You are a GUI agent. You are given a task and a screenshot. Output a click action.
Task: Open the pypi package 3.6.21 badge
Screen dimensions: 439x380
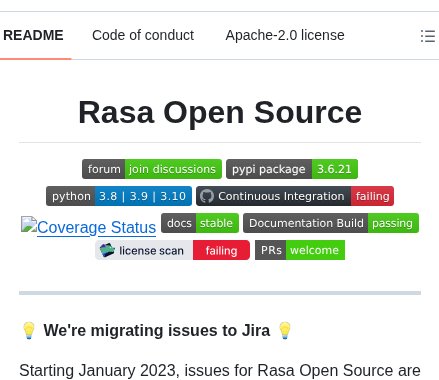(292, 169)
